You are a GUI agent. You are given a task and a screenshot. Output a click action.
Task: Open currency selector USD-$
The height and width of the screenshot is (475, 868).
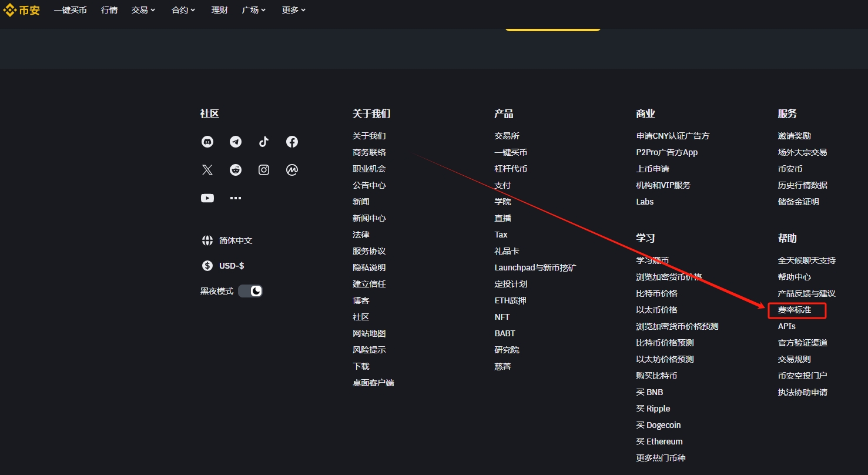(x=232, y=266)
